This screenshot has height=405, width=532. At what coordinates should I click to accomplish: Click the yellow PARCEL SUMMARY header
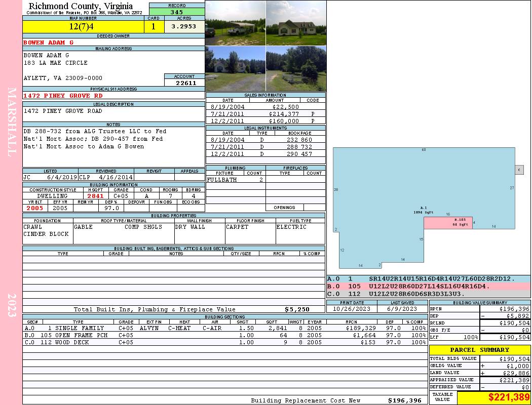pyautogui.click(x=480, y=350)
